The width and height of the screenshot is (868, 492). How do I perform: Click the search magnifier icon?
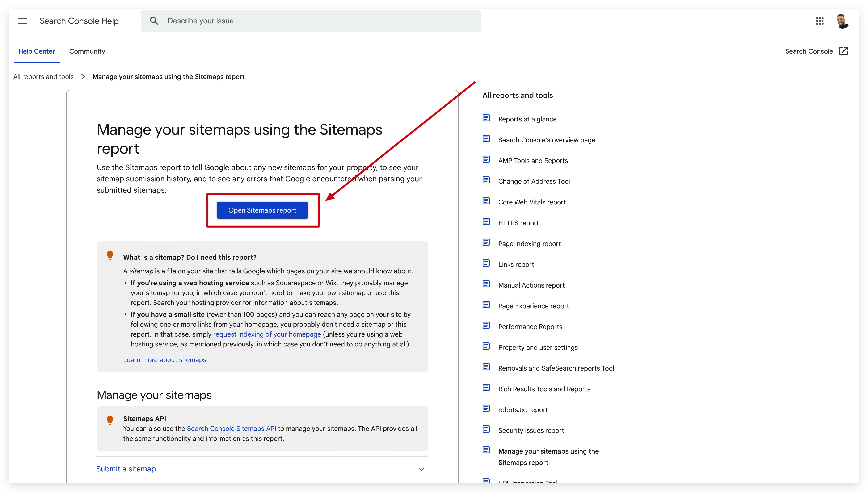pyautogui.click(x=154, y=21)
